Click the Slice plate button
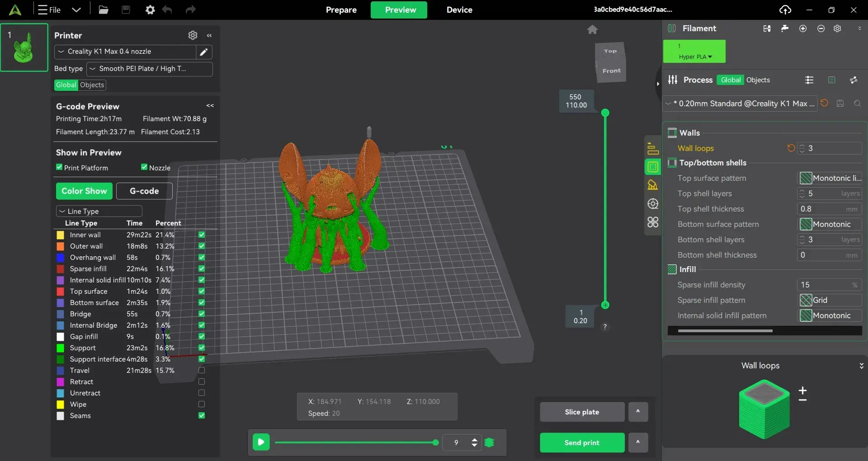The width and height of the screenshot is (868, 461). [582, 412]
